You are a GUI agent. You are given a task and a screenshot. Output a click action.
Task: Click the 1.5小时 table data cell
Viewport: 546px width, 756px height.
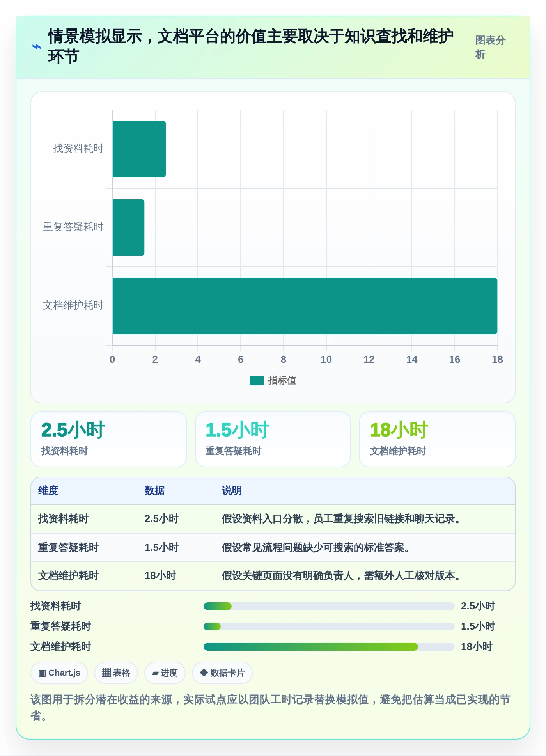pos(161,548)
